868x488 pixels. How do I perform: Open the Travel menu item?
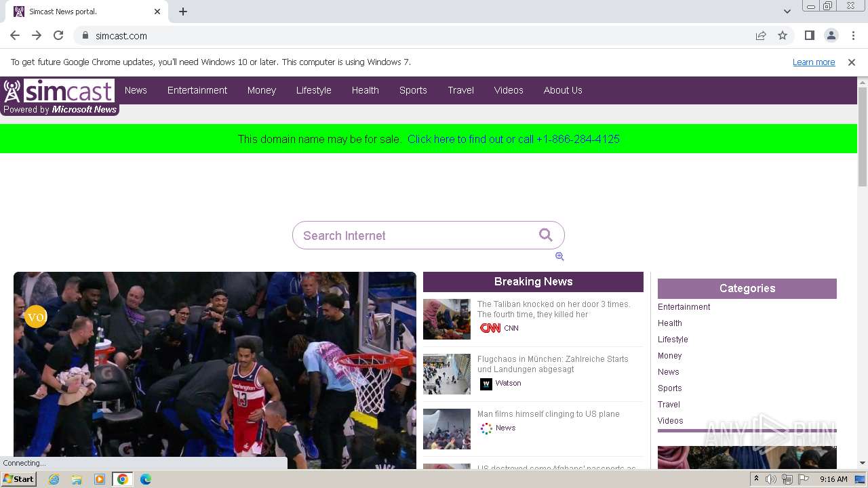[460, 90]
